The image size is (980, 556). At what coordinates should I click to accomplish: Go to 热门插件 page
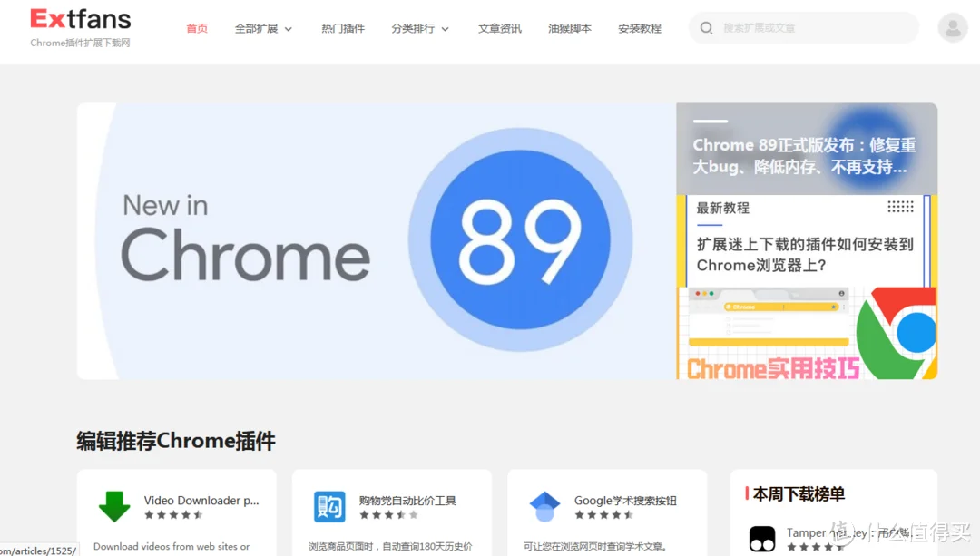342,28
